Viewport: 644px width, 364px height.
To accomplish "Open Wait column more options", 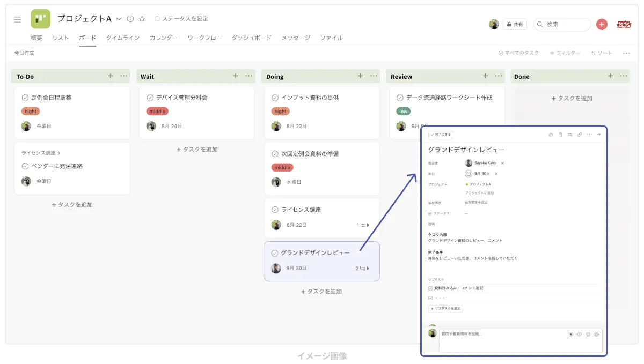I will click(249, 76).
